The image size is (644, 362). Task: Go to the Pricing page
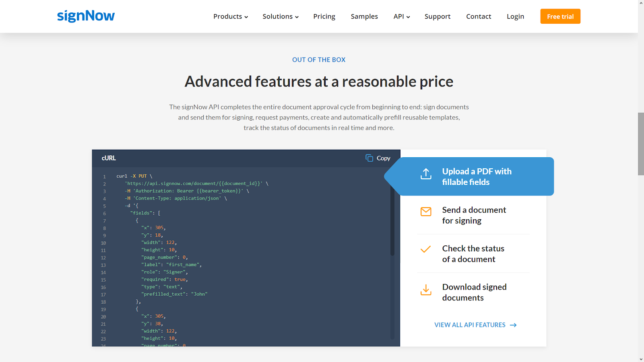coord(324,16)
